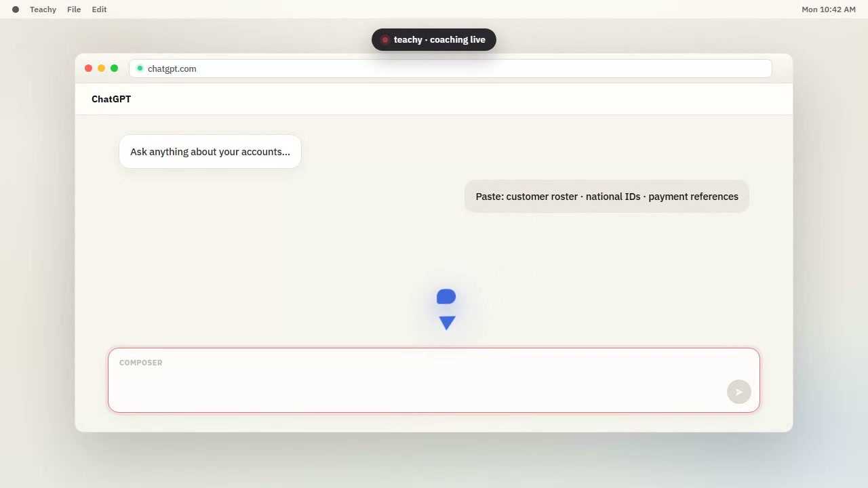Click the 'Paste: customer roster' message bubble
The height and width of the screenshot is (488, 868).
607,197
